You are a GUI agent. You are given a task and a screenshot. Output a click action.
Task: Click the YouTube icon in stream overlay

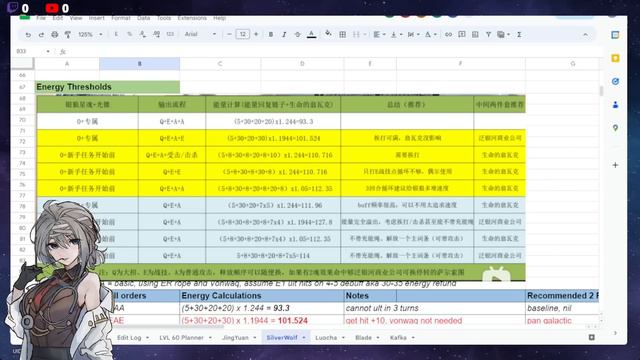(x=51, y=8)
